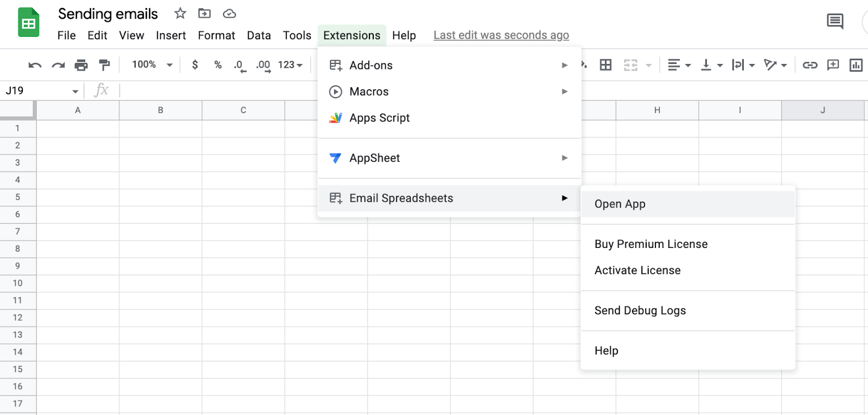Choose Help in Email Spreadsheets submenu
868x415 pixels.
(688, 350)
